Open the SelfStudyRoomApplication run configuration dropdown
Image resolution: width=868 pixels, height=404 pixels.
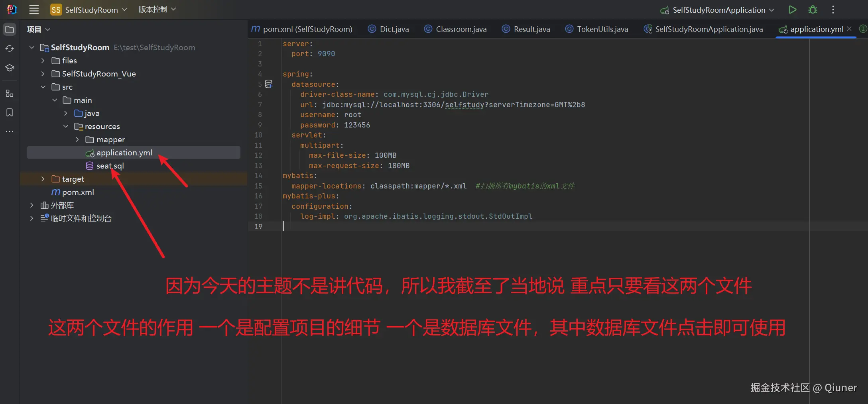click(x=723, y=10)
